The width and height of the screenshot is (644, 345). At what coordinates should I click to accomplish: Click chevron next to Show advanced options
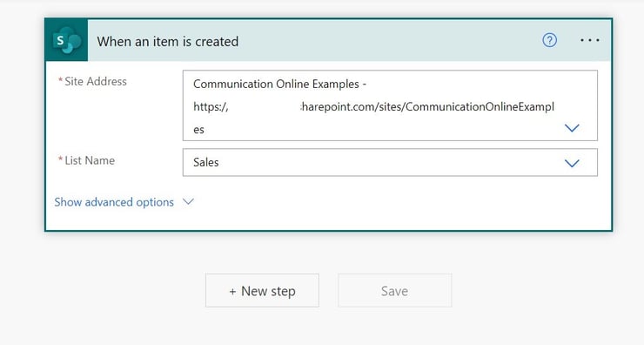coord(188,201)
